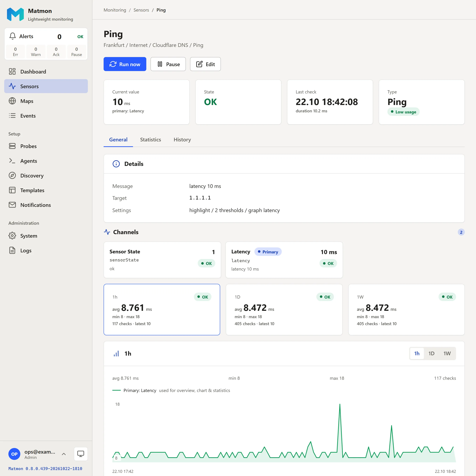Set chart range to 1h
476x476 pixels.
[417, 353]
